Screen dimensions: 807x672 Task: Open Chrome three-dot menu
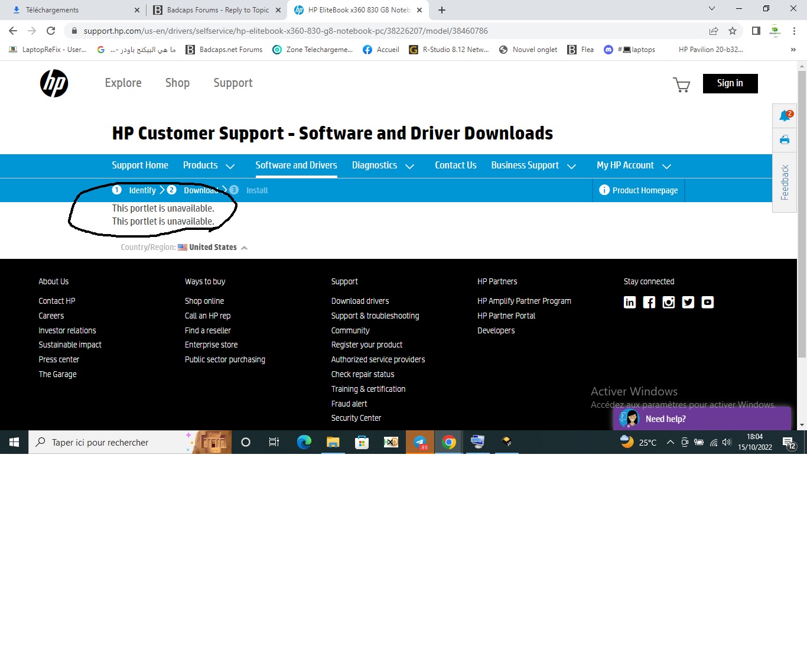point(795,31)
